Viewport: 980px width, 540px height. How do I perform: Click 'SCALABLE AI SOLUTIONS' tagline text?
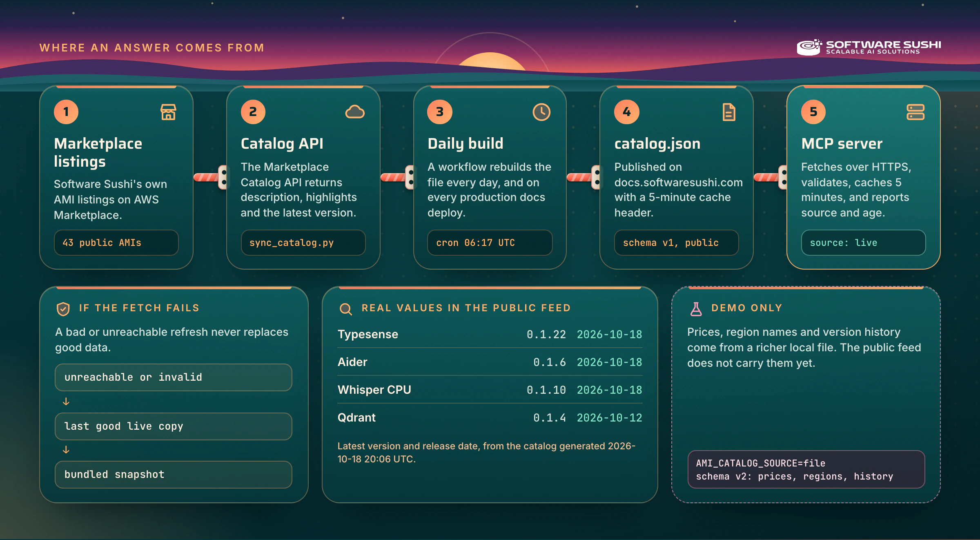pyautogui.click(x=873, y=52)
